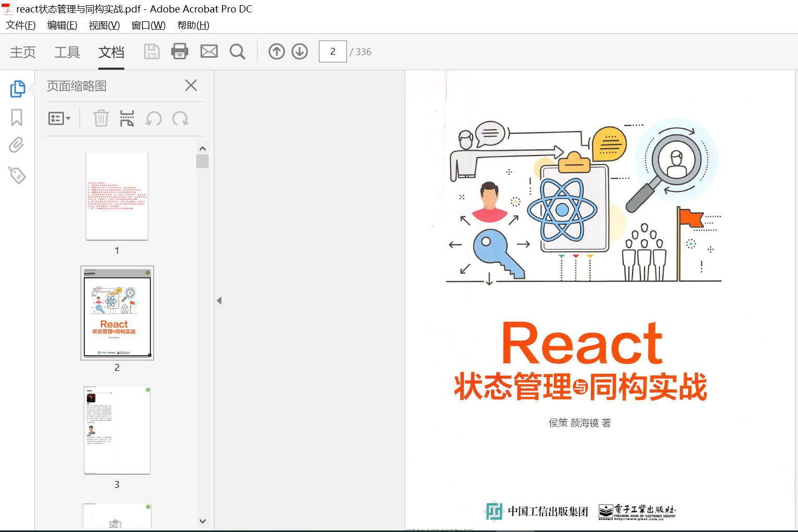
Task: Send file by email envelope icon
Action: coord(209,51)
